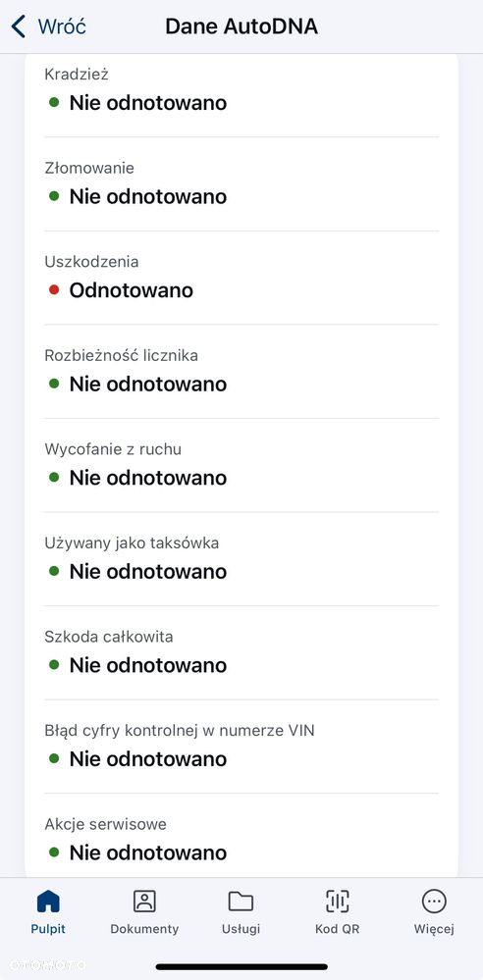This screenshot has width=483, height=980.
Task: Select the Szkoda całkowita row
Action: pyautogui.click(x=241, y=653)
